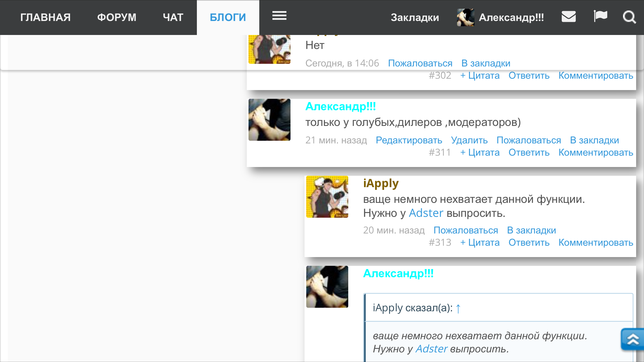This screenshot has width=644, height=362.
Task: Select the БЛОГИ tab
Action: pos(228,17)
